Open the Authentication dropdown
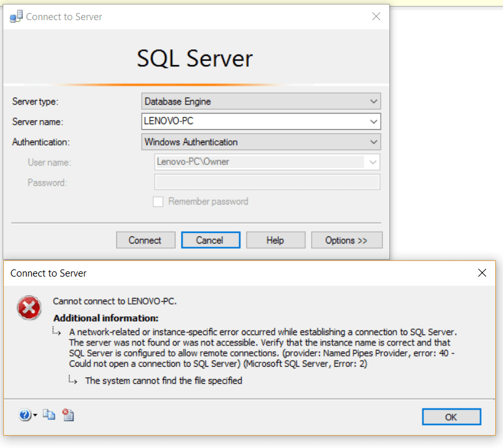This screenshot has width=503, height=448. point(261,142)
